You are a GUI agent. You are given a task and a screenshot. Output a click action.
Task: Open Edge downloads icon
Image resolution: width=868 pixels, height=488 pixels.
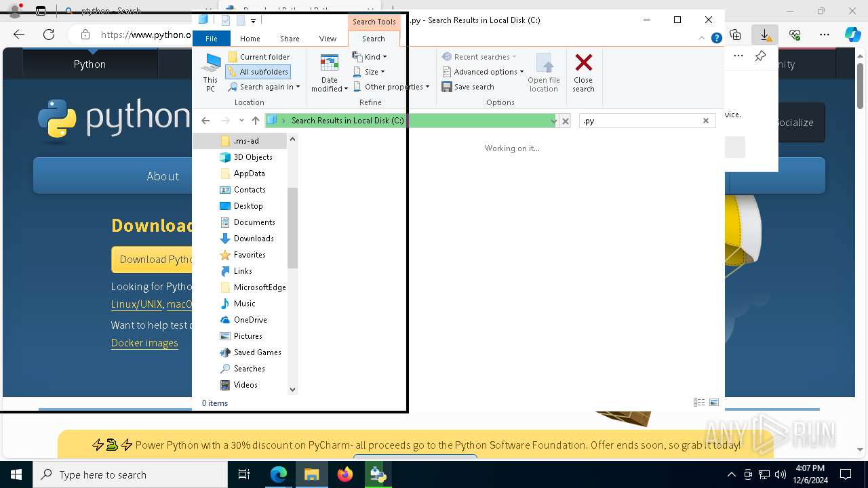pos(765,35)
